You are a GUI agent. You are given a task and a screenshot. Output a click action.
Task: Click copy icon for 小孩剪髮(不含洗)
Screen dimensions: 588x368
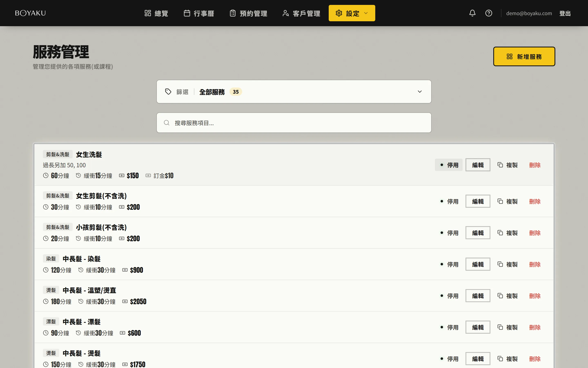coord(500,233)
